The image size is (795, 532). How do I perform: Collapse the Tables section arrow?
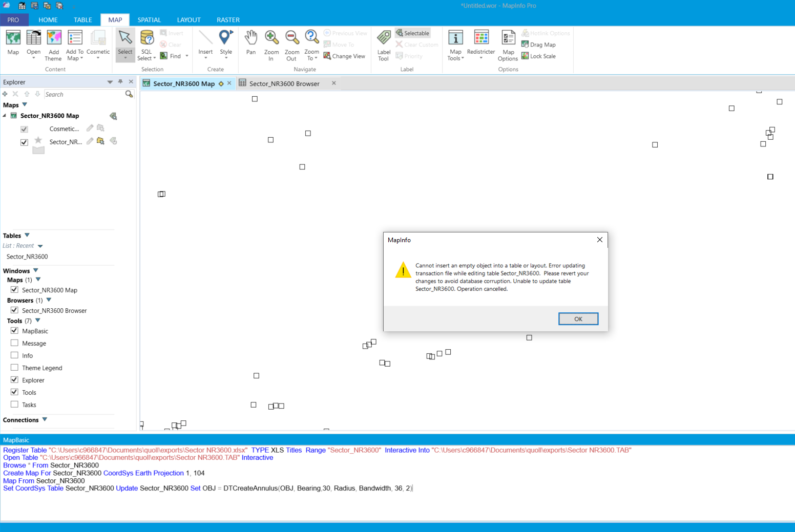tap(27, 235)
